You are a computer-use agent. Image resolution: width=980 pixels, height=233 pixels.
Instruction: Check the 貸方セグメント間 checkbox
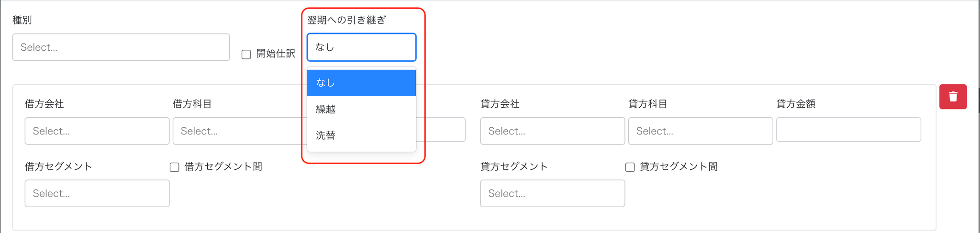click(630, 167)
